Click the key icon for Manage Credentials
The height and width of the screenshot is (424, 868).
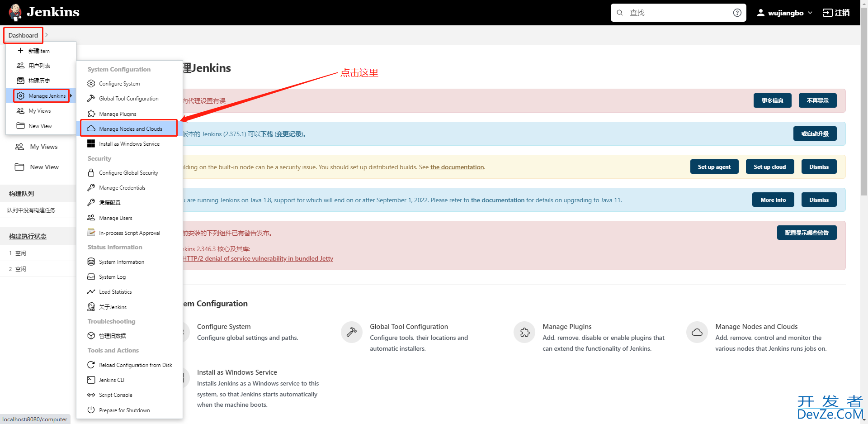point(91,188)
